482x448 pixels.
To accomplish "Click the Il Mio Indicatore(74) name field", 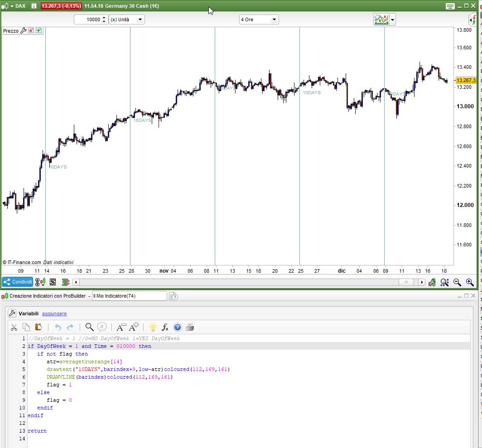I will click(x=129, y=296).
